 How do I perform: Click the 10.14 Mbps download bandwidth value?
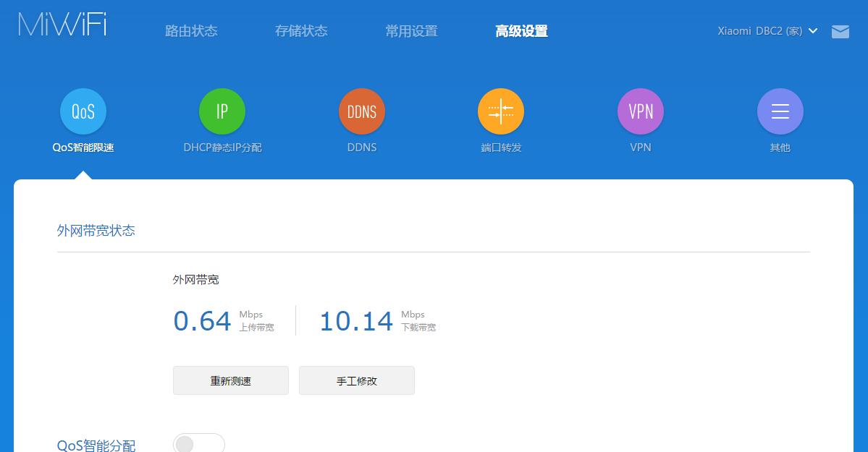tap(356, 320)
